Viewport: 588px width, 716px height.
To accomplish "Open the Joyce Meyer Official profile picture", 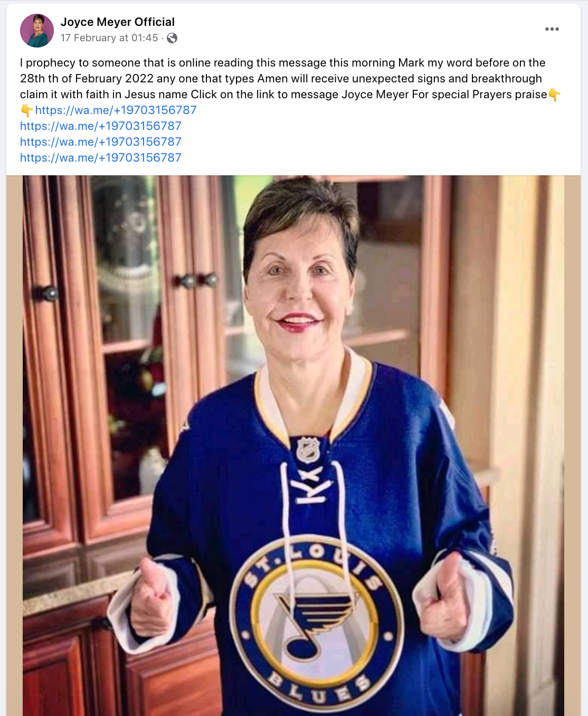I will click(37, 31).
